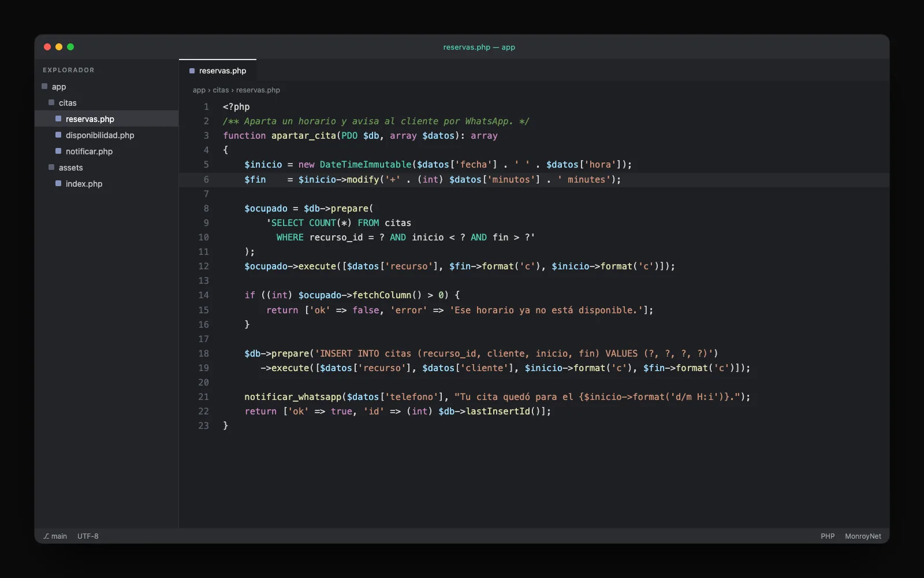This screenshot has width=924, height=578.
Task: Click the file icon beside notificar.php
Action: tap(58, 151)
